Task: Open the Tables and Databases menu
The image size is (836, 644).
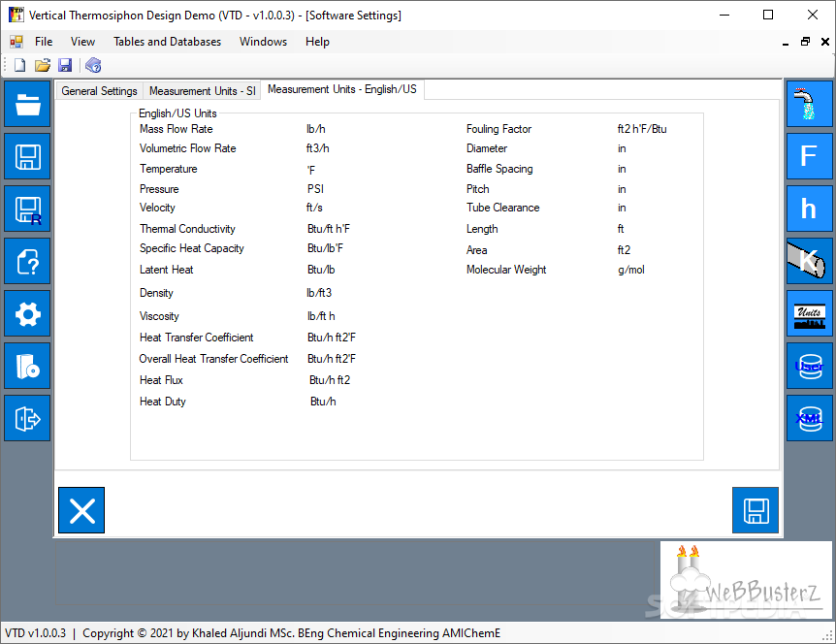Action: click(x=167, y=42)
